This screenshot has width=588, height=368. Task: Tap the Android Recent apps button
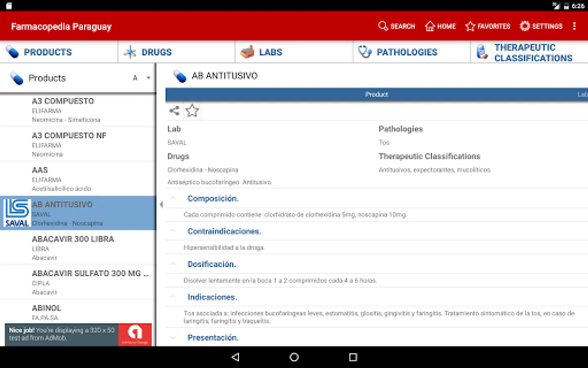(x=353, y=357)
